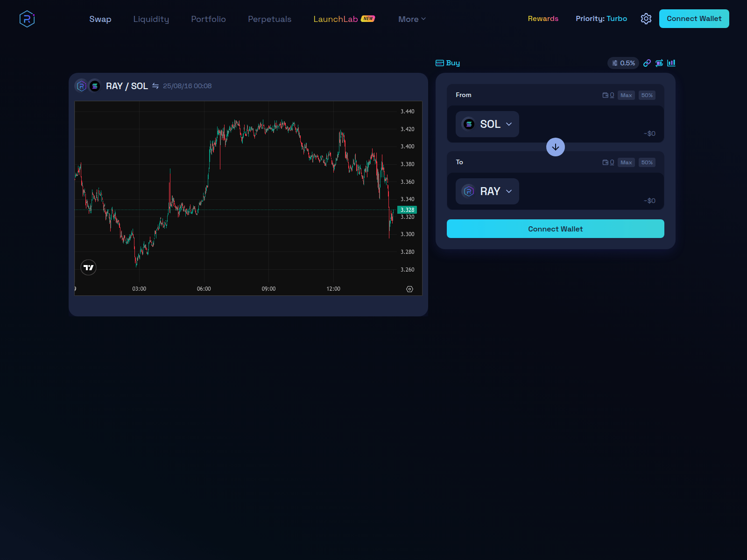Open the Perpetuals tab
747x560 pixels.
click(270, 19)
